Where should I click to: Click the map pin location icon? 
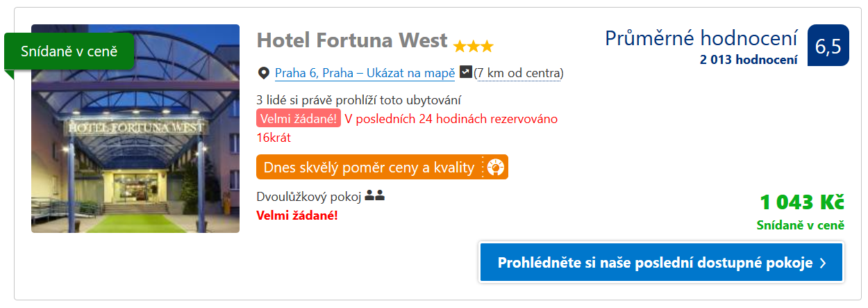point(263,73)
